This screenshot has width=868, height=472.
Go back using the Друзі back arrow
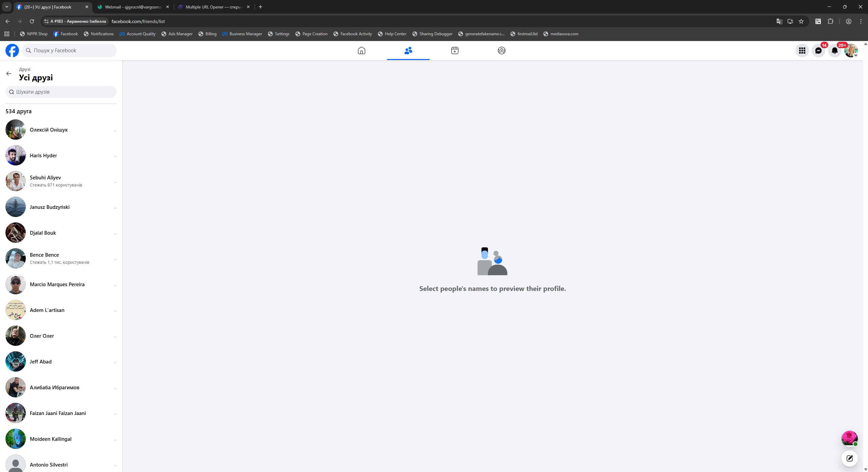coord(9,74)
